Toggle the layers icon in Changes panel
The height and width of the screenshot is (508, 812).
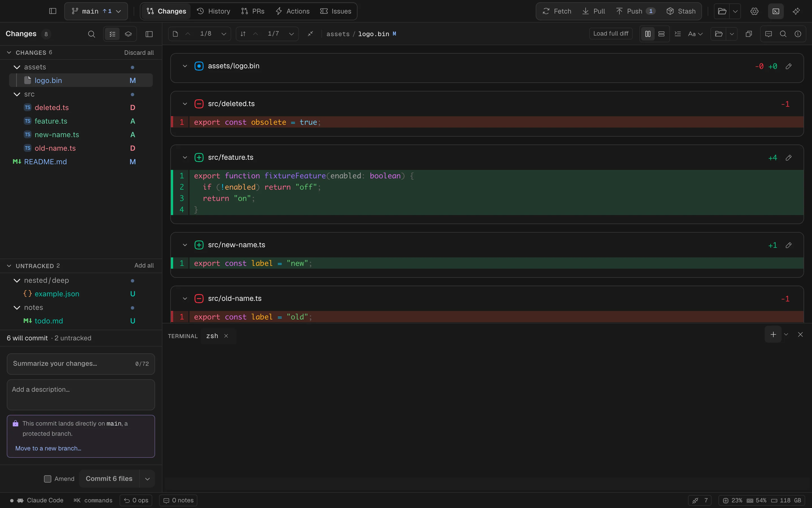128,34
